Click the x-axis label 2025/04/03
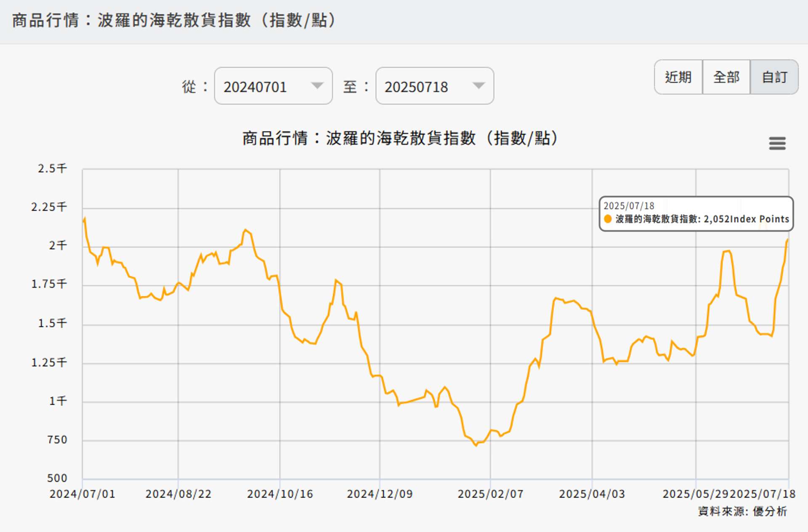808x532 pixels. tap(592, 494)
